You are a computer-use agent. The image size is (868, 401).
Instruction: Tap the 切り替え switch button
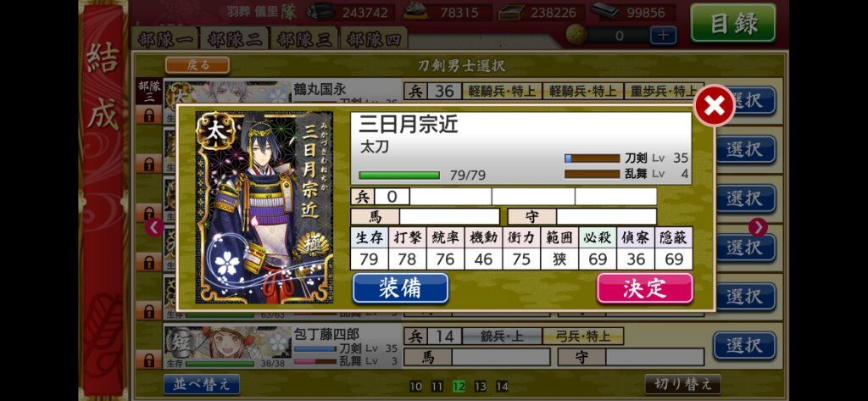pyautogui.click(x=683, y=384)
